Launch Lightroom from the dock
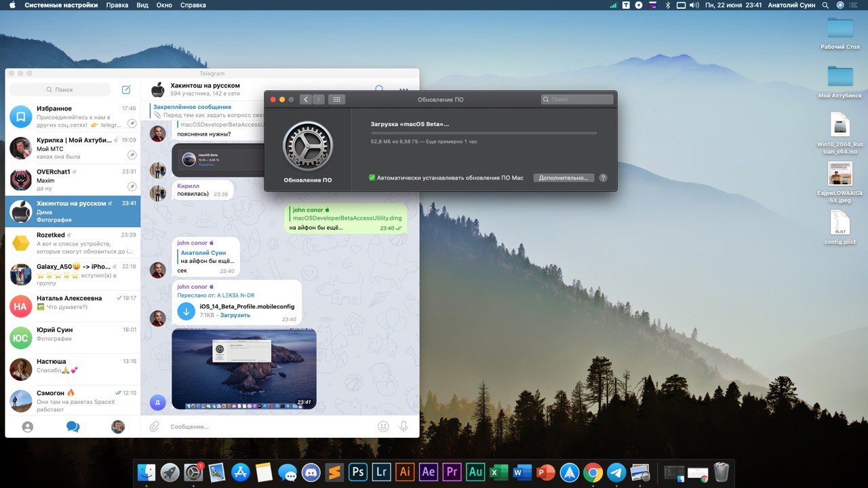The width and height of the screenshot is (868, 488). point(382,472)
